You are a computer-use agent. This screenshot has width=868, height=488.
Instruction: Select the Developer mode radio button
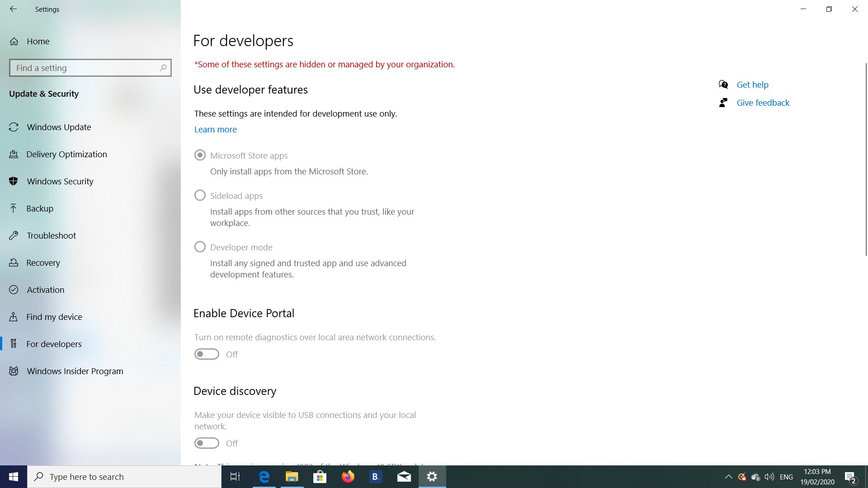(x=200, y=247)
